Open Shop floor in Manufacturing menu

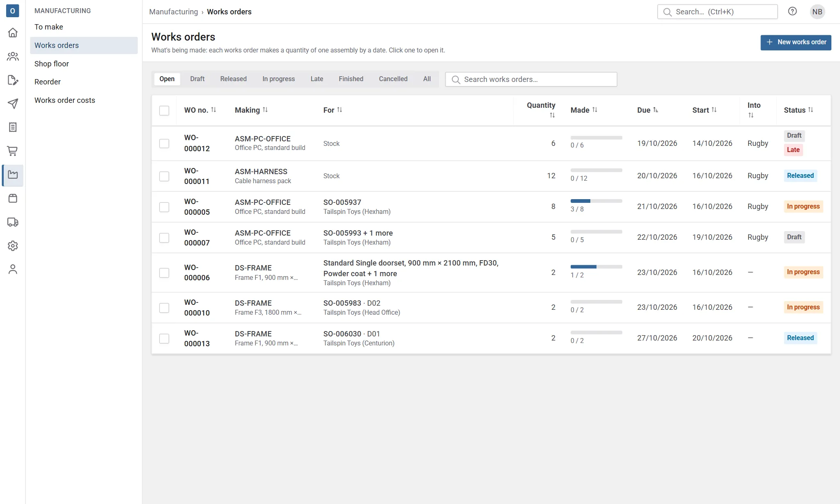pyautogui.click(x=84, y=64)
